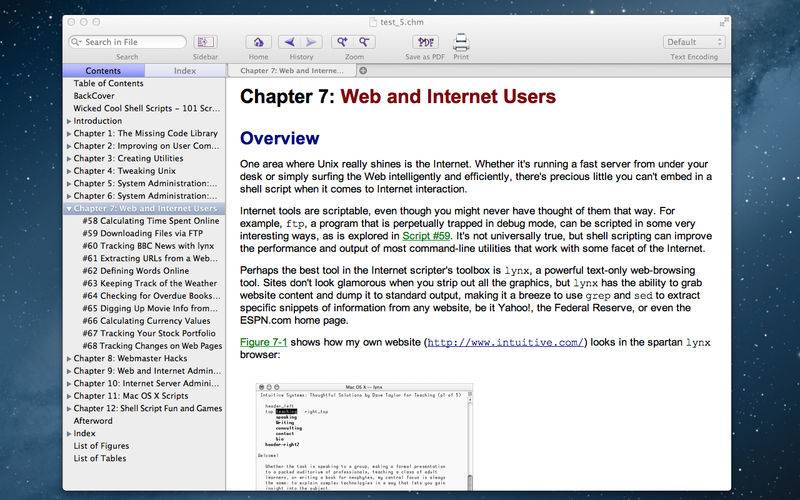Image resolution: width=800 pixels, height=500 pixels.
Task: Expand Chapter 6: System Administration
Action: (69, 196)
